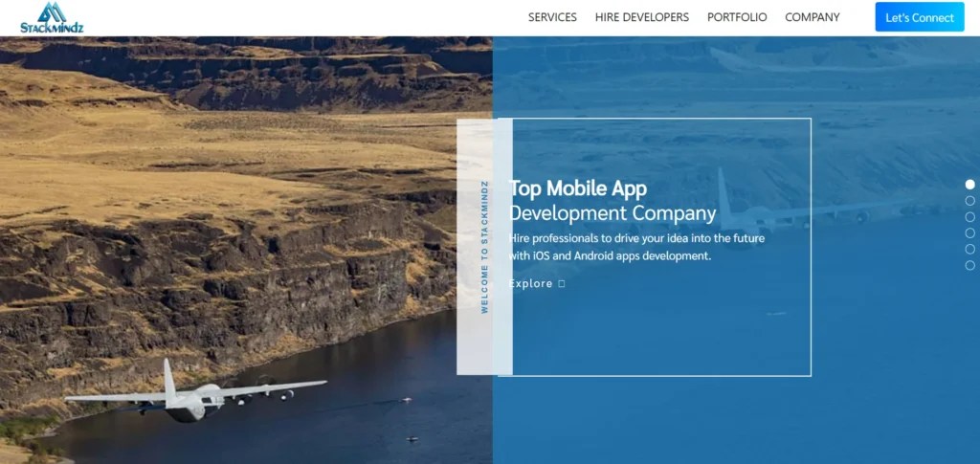Screen dimensions: 980x464
Task: Select the fourth slide indicator dot
Action: click(x=969, y=233)
